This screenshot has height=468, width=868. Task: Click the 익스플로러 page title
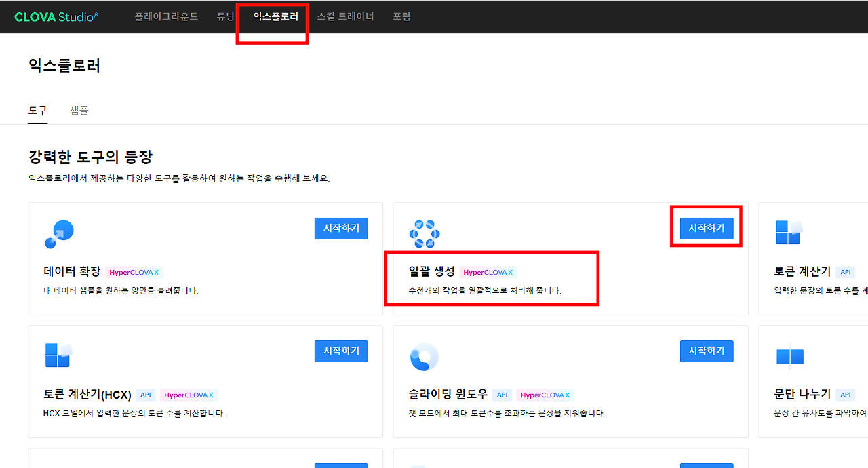click(x=64, y=65)
